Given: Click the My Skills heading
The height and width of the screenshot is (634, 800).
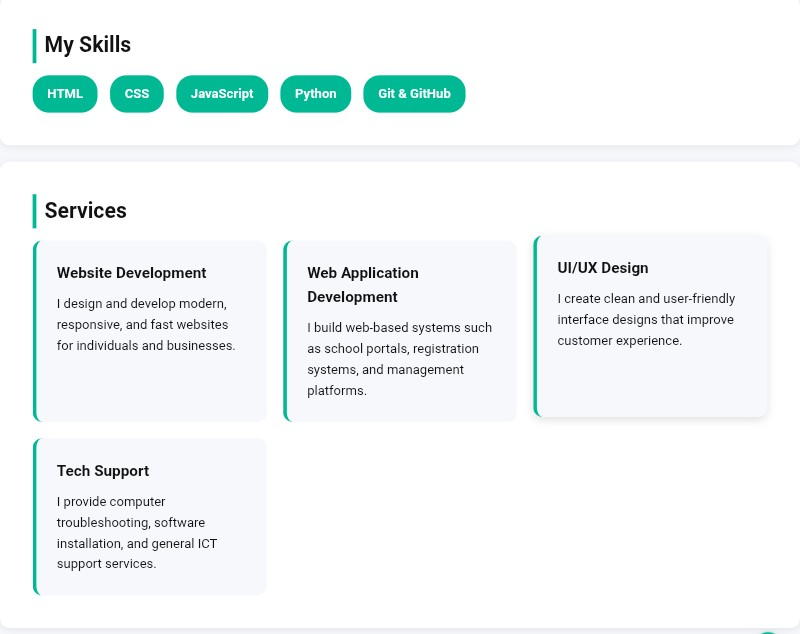Looking at the screenshot, I should click(87, 45).
